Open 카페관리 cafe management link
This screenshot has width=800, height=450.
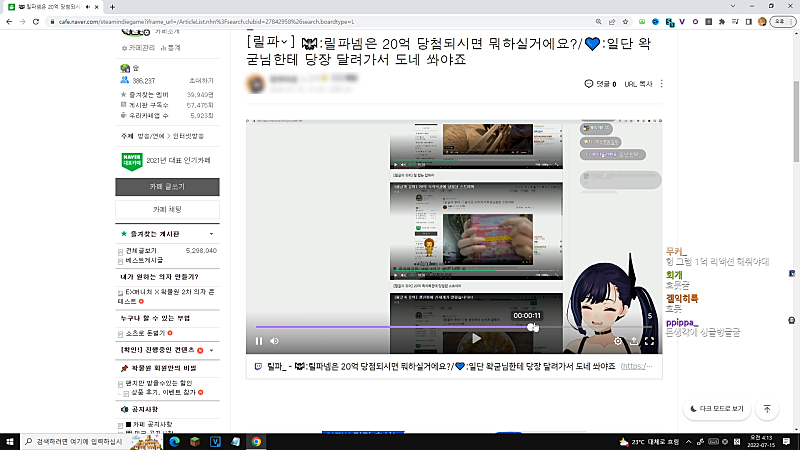click(x=138, y=47)
